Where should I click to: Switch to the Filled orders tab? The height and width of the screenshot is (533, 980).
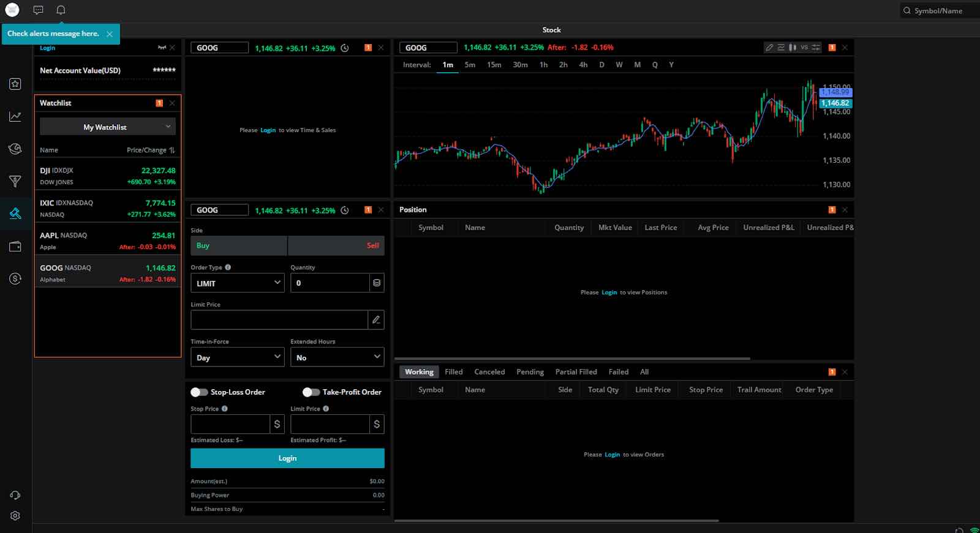tap(454, 372)
